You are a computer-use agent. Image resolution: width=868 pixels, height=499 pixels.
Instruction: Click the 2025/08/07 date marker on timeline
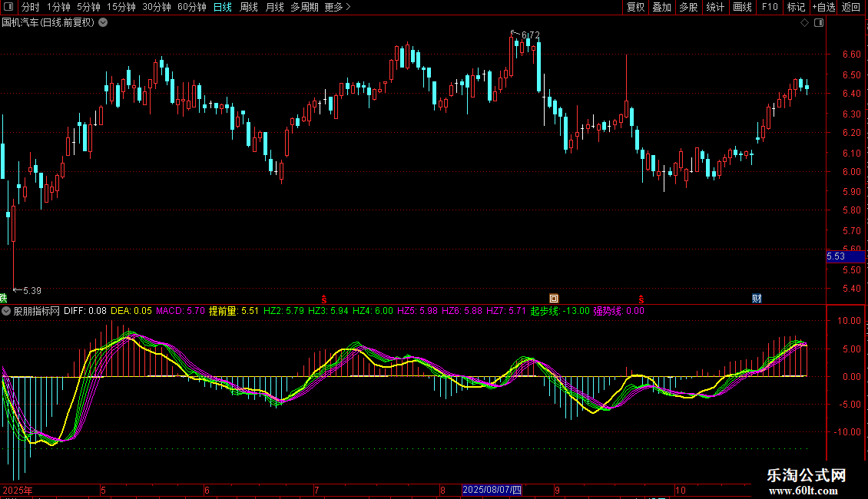492,490
